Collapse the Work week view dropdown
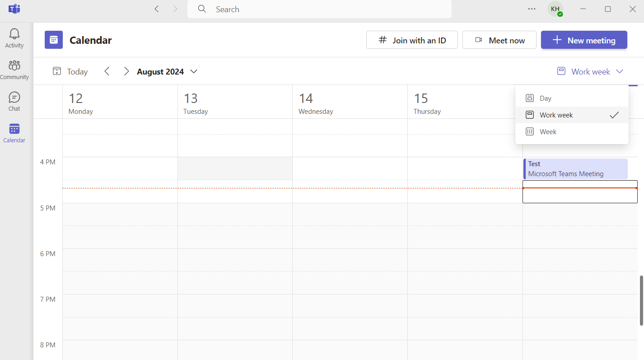The image size is (644, 360). click(590, 71)
